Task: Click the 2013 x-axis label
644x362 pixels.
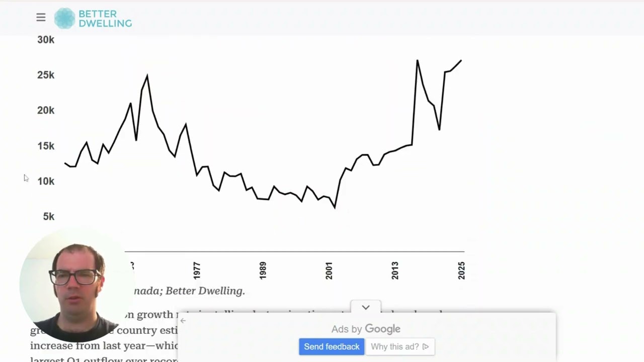Action: (x=395, y=270)
